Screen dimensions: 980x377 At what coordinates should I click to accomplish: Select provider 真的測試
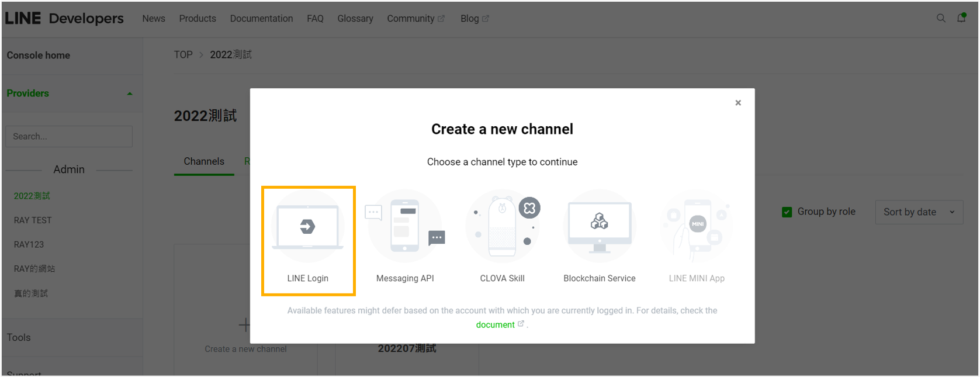click(x=31, y=293)
